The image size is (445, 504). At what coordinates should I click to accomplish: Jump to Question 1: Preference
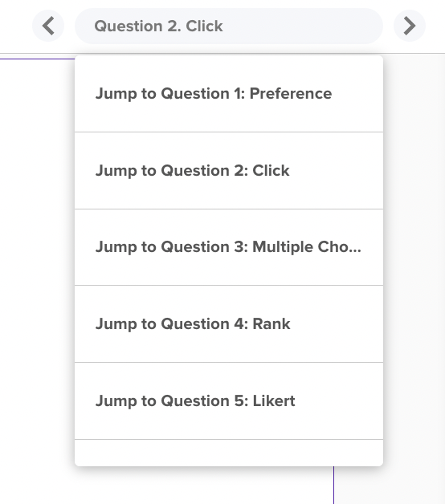click(229, 94)
